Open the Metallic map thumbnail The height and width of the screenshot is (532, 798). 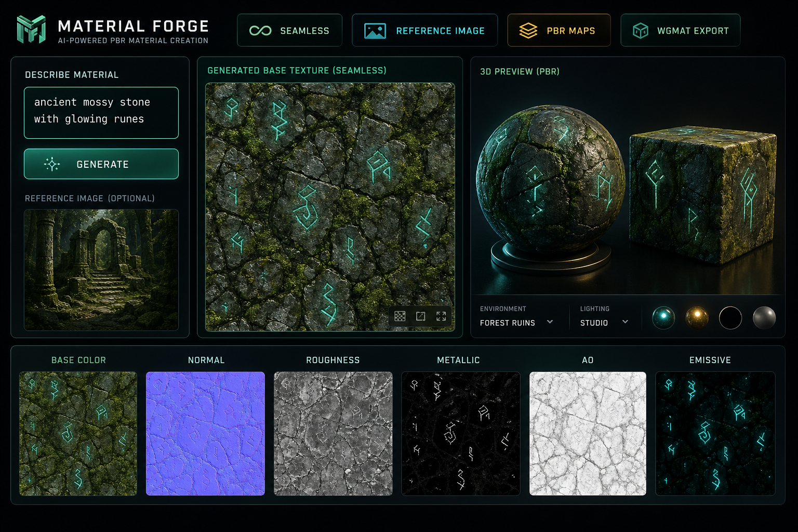click(461, 433)
